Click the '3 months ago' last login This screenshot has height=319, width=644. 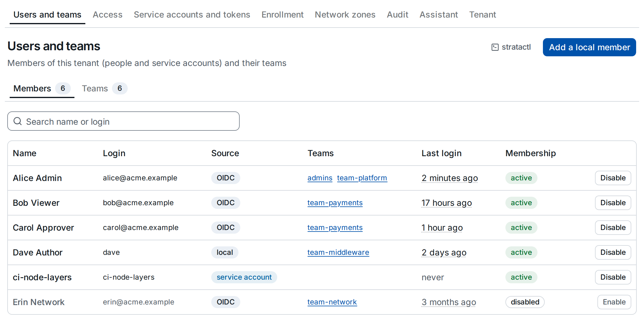[449, 302]
